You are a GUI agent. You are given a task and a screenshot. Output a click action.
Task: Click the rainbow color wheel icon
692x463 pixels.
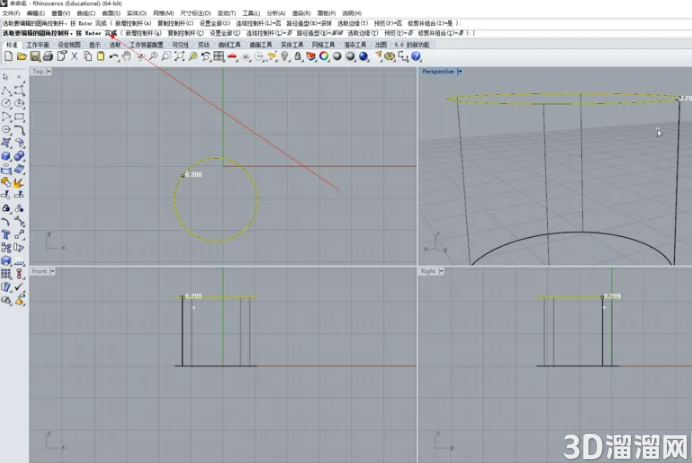click(x=324, y=56)
